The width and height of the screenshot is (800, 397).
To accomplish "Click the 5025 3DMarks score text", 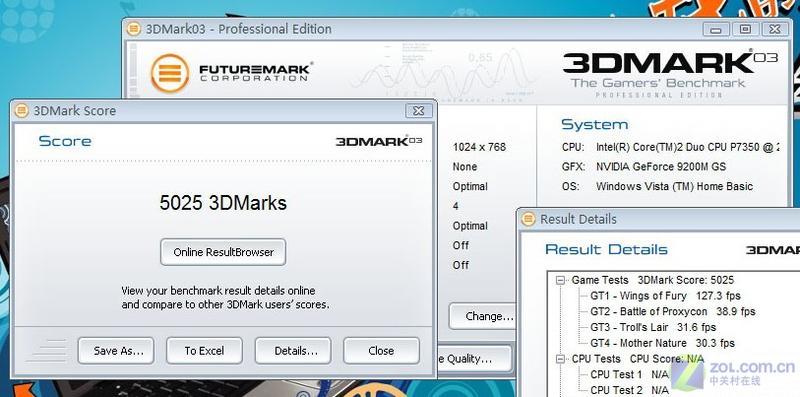I will click(x=223, y=203).
